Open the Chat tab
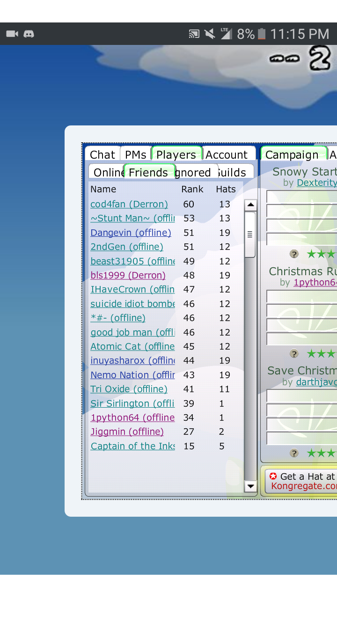This screenshot has height=644, width=337. coord(102,154)
